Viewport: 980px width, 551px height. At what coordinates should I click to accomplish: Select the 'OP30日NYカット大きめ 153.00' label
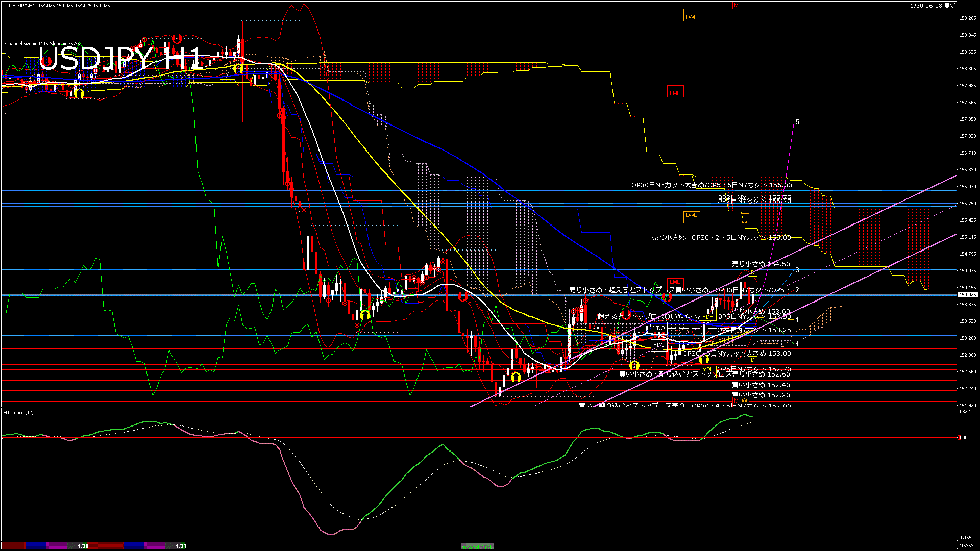click(x=736, y=353)
